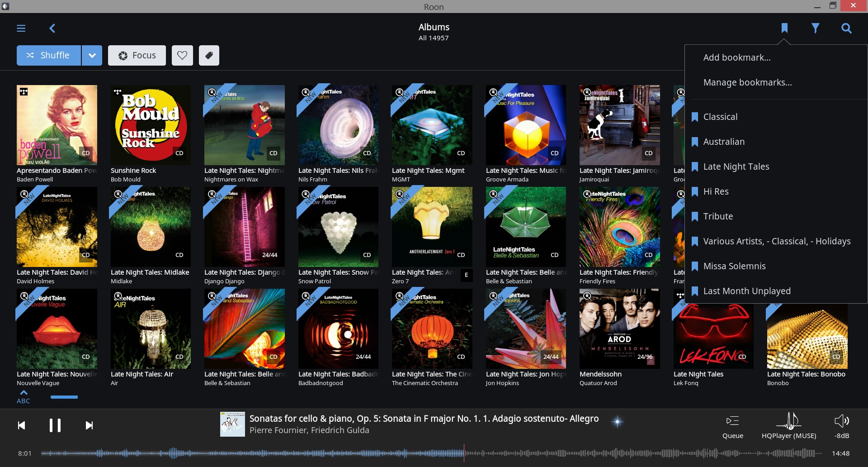Open the Missa Solemnis bookmark

775,266
